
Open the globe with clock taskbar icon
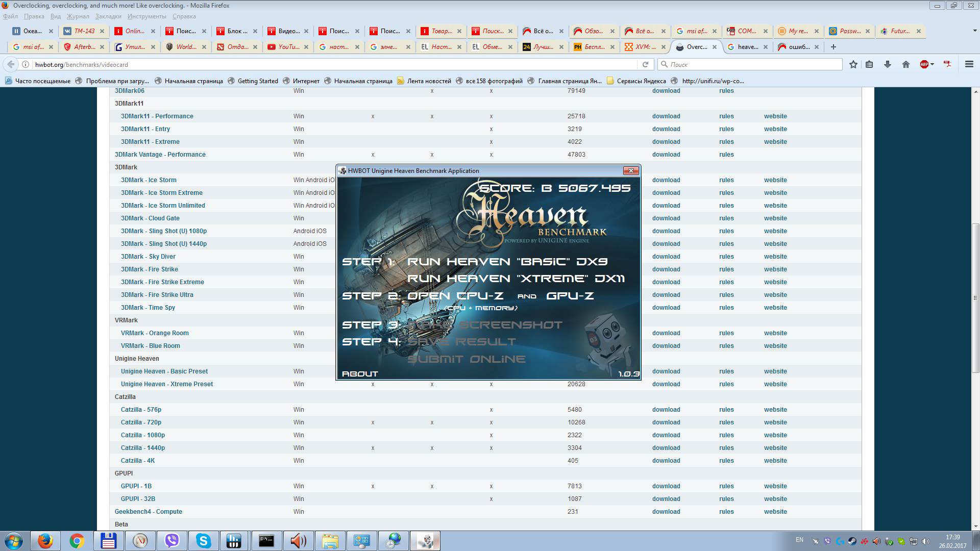pyautogui.click(x=394, y=541)
